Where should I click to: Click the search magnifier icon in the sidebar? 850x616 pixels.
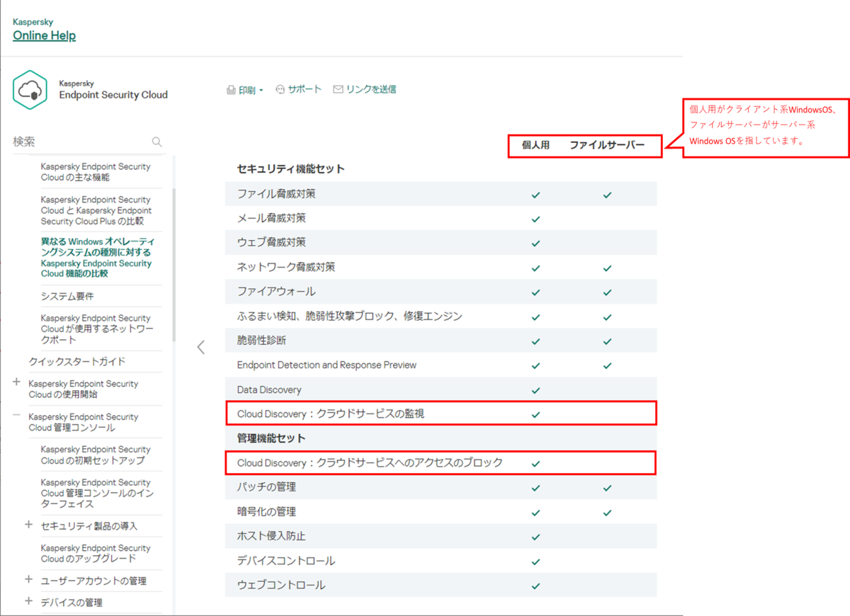pos(157,141)
